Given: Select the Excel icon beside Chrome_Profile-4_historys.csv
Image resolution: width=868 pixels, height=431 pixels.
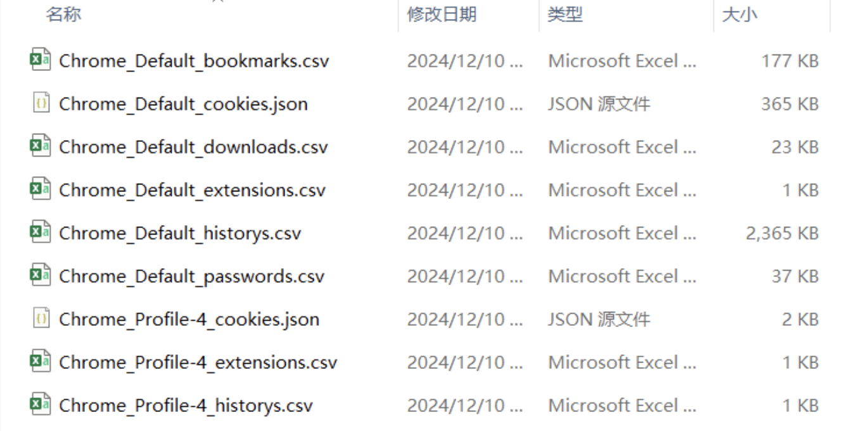Looking at the screenshot, I should click(41, 405).
